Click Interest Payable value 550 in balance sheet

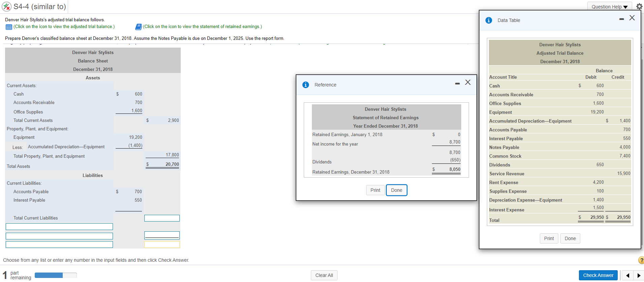point(138,200)
